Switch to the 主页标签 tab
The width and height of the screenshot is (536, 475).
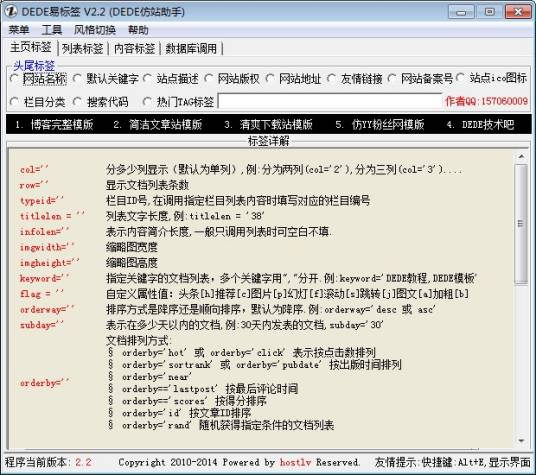coord(31,48)
